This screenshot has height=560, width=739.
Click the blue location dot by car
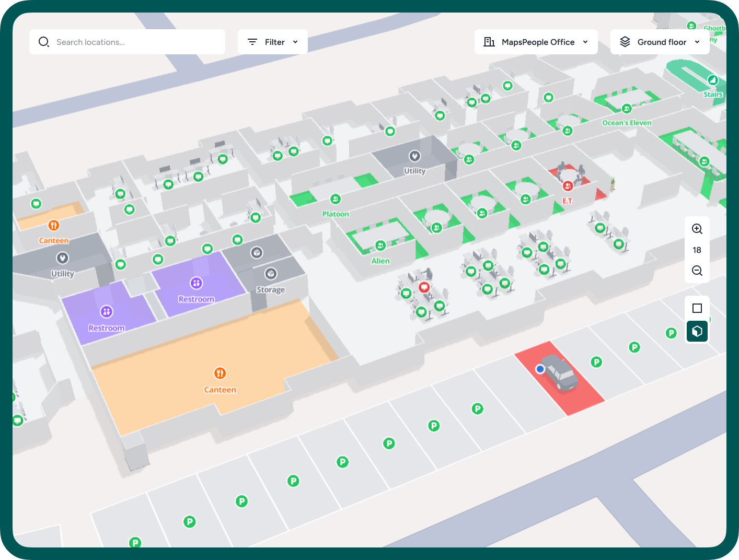(x=540, y=369)
